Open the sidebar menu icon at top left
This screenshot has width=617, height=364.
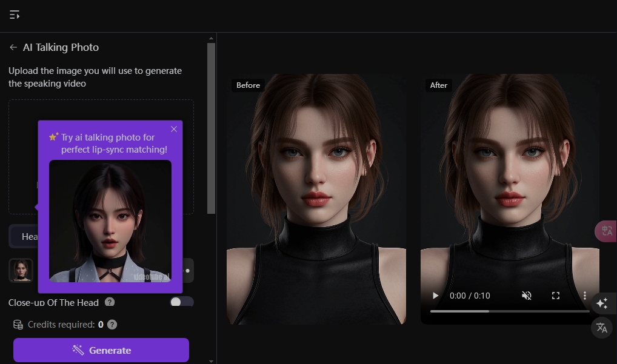coord(15,15)
